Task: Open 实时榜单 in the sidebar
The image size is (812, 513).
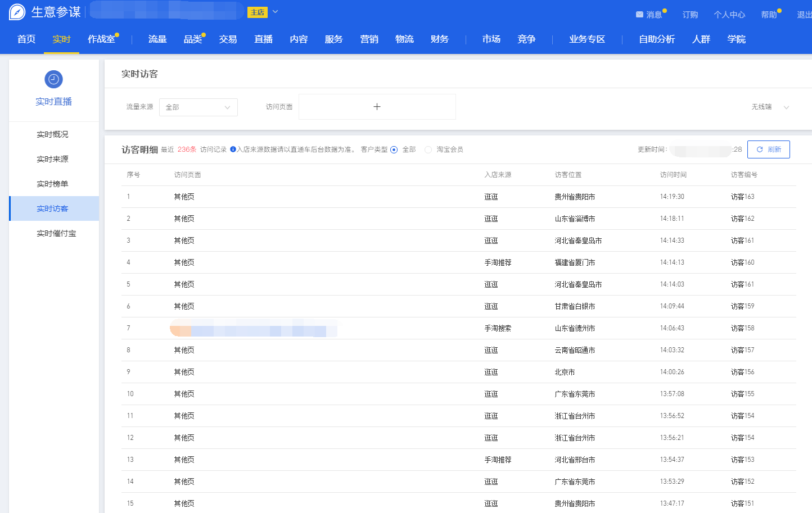Action: 52,184
